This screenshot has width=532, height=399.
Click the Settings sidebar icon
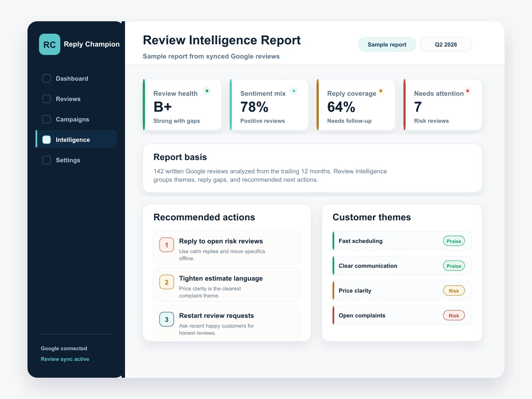coord(47,160)
